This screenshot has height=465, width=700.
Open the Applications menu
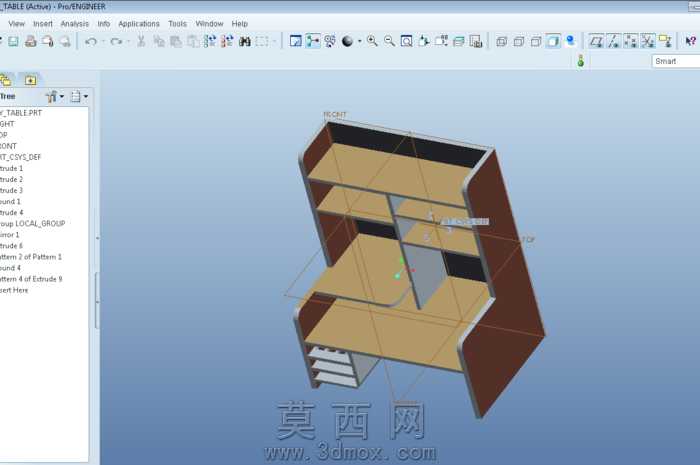(x=139, y=24)
